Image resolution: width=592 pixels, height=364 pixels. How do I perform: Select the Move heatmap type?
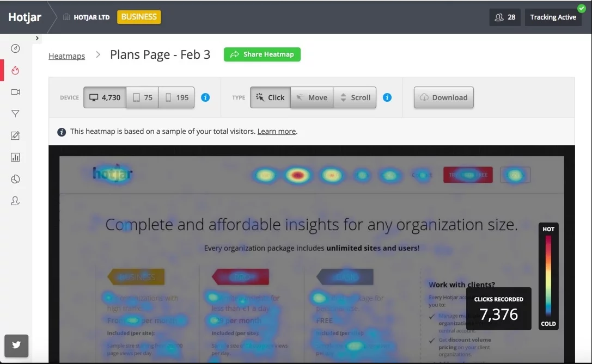coord(312,97)
